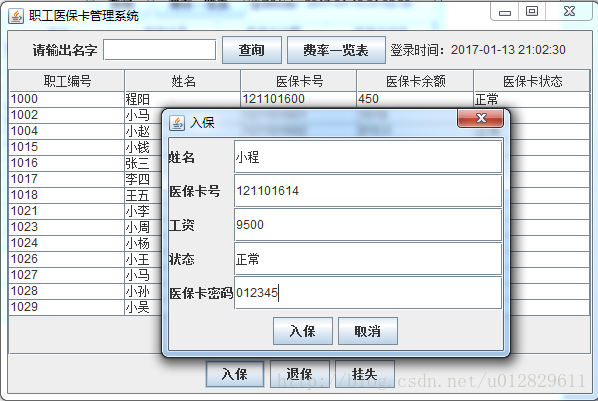The height and width of the screenshot is (401, 598).
Task: Select employee ID cell 1026
Action: 67,259
